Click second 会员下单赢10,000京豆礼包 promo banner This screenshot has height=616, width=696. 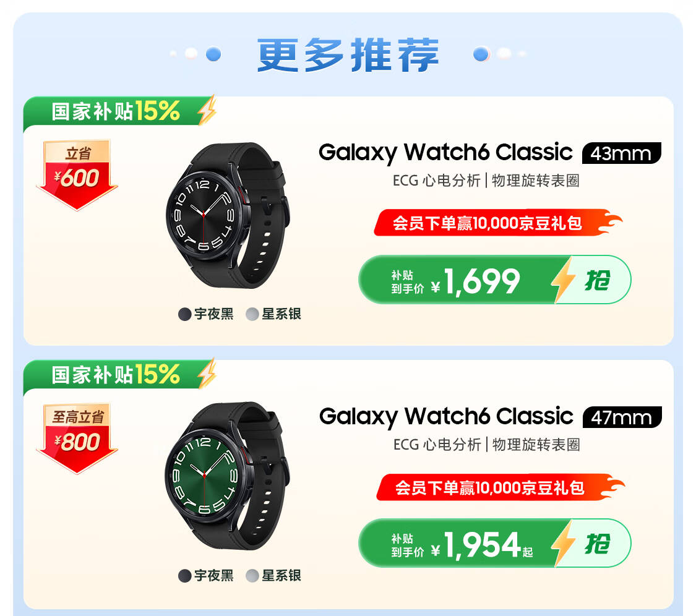(501, 487)
